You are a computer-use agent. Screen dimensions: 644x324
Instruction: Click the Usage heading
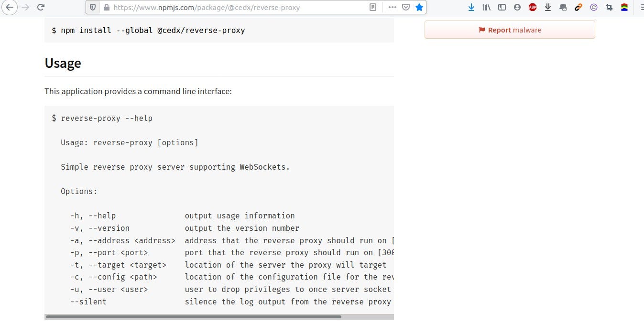tap(63, 63)
